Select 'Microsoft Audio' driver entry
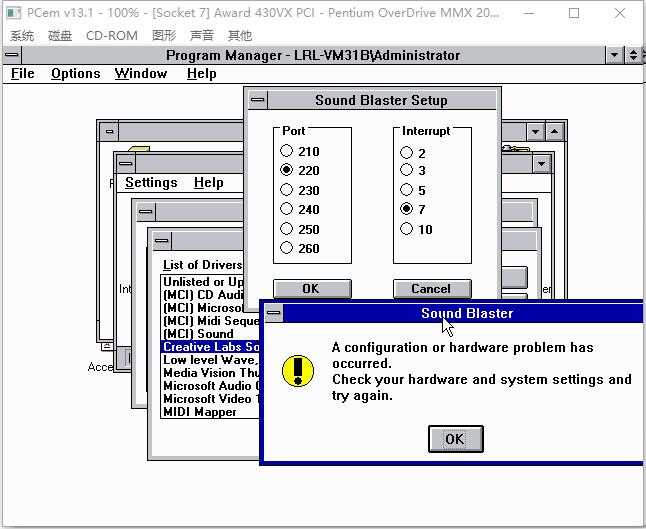This screenshot has width=646, height=529. coord(211,386)
